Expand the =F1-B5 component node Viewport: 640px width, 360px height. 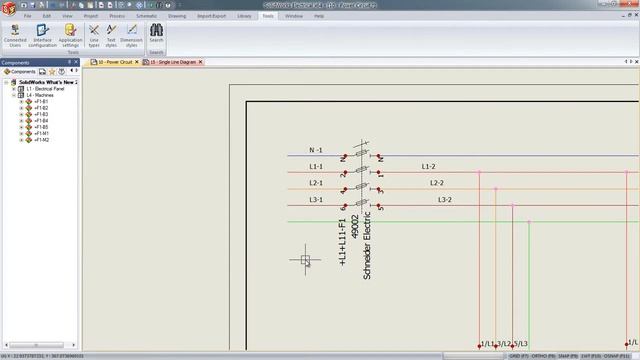pyautogui.click(x=21, y=127)
